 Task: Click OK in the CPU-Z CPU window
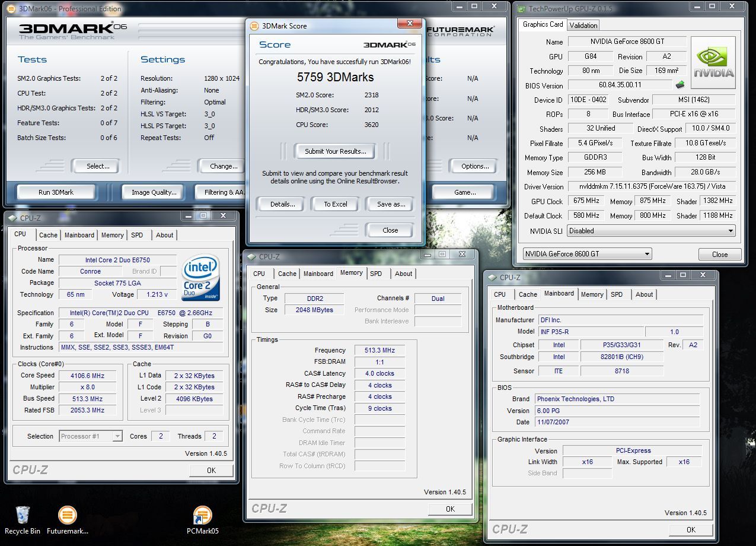211,471
